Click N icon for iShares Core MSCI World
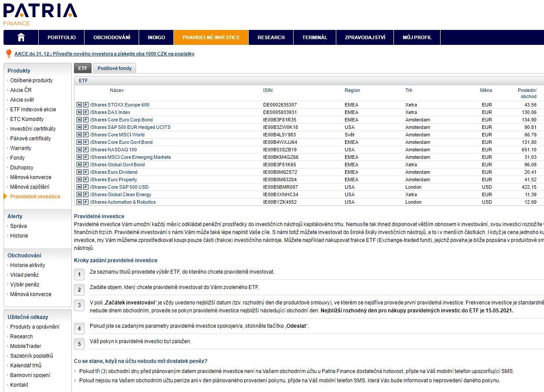544x392 pixels. 79,135
